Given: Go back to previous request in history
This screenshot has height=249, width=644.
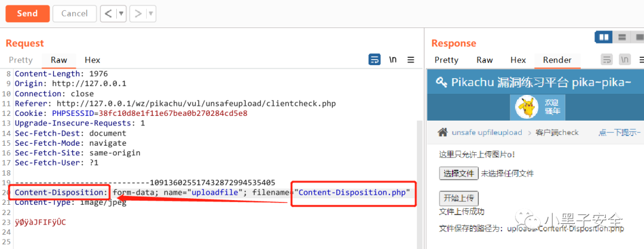Looking at the screenshot, I should pyautogui.click(x=109, y=14).
